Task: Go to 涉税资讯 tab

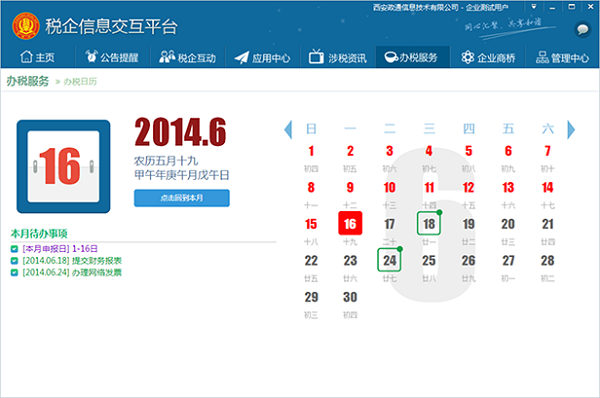Action: 338,57
